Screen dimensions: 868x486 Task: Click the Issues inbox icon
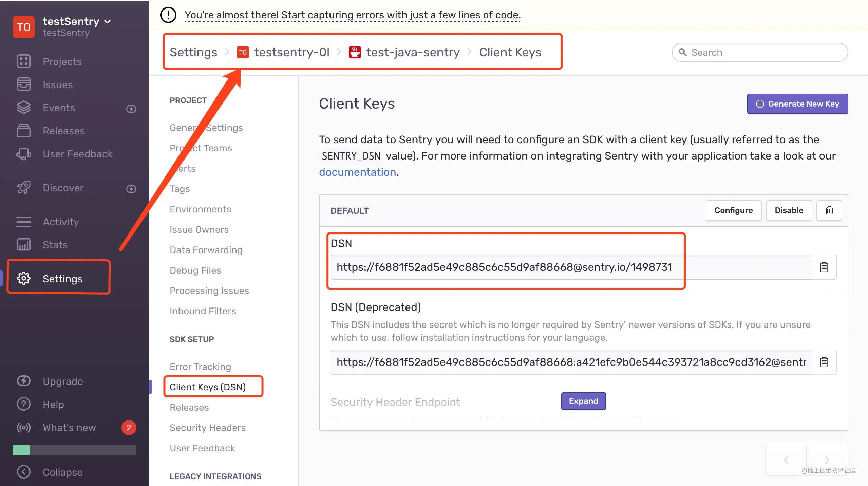tap(24, 85)
